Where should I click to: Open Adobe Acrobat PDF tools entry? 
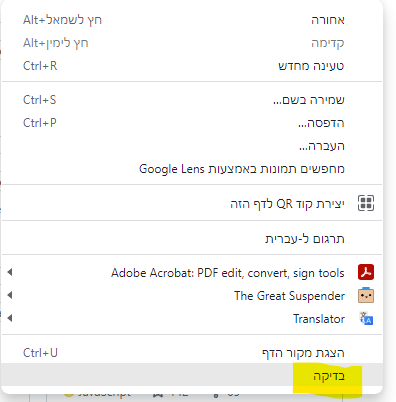tap(192, 272)
